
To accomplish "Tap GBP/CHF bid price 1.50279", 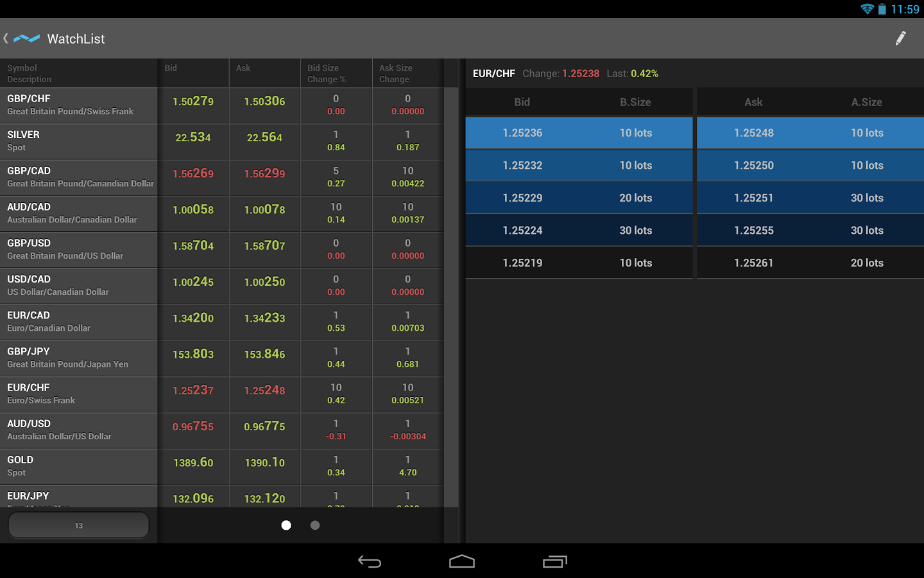I will point(193,101).
